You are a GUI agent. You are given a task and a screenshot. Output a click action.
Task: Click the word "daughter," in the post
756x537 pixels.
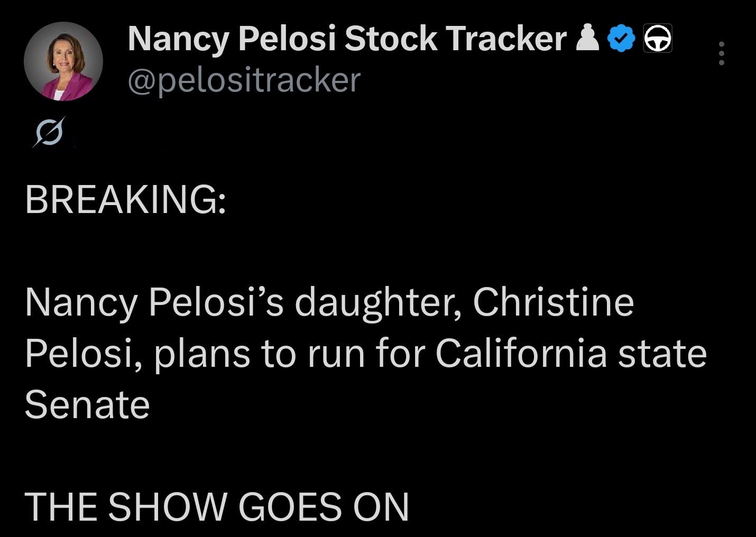(x=378, y=303)
